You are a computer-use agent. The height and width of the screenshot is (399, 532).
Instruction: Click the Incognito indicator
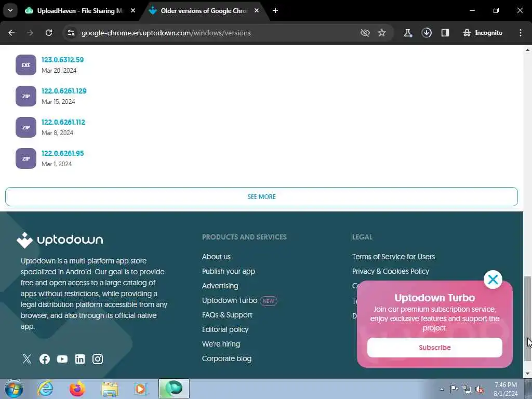[483, 33]
